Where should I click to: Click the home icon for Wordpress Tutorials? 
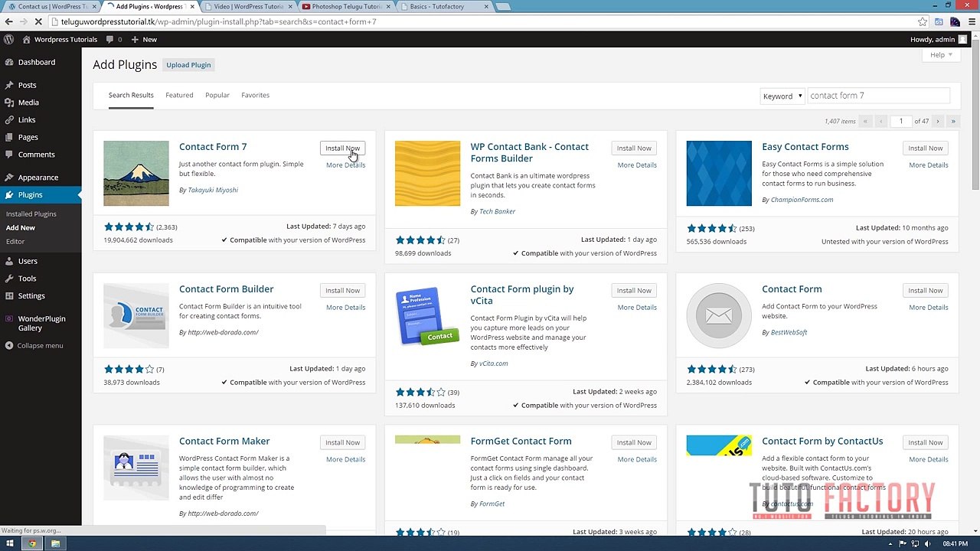(27, 39)
